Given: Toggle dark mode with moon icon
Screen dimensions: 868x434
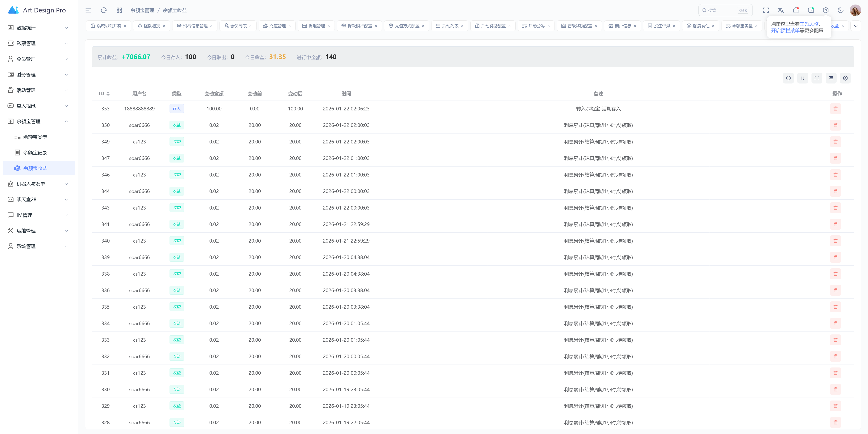Looking at the screenshot, I should (840, 10).
